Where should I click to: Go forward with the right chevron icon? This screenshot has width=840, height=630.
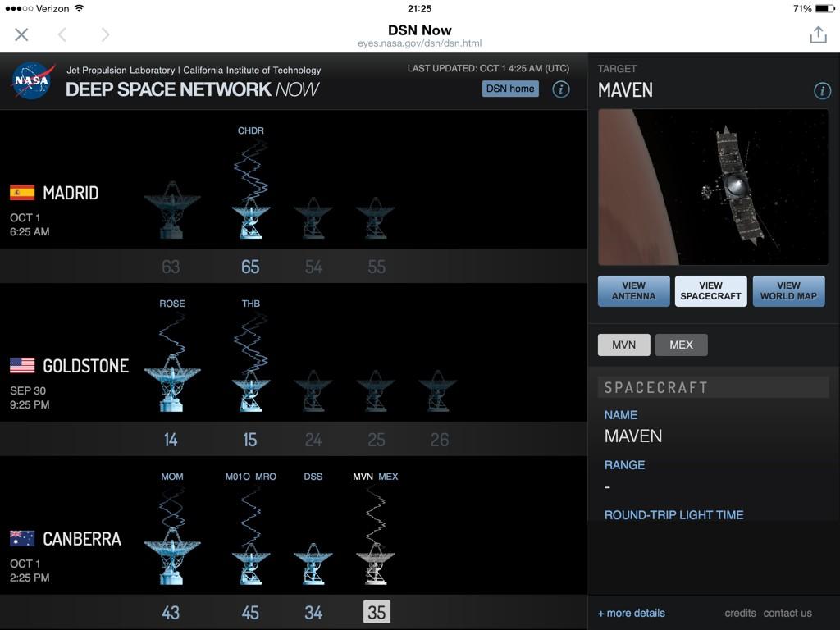[x=105, y=34]
